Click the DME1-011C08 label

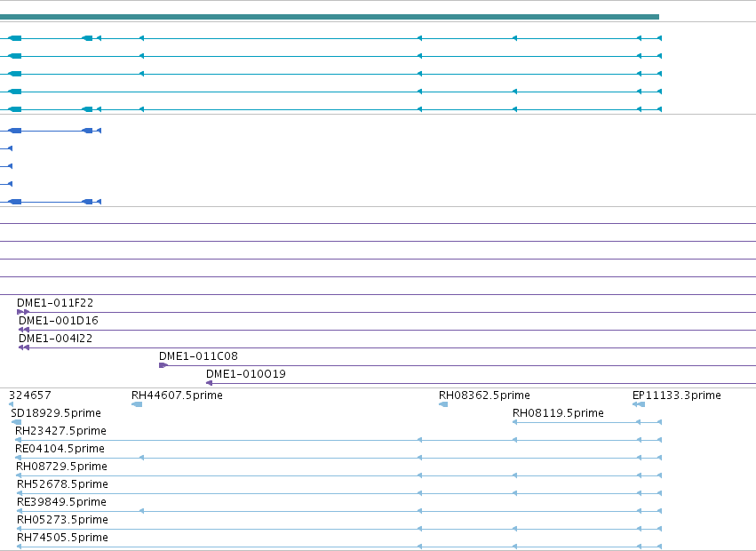(x=198, y=356)
